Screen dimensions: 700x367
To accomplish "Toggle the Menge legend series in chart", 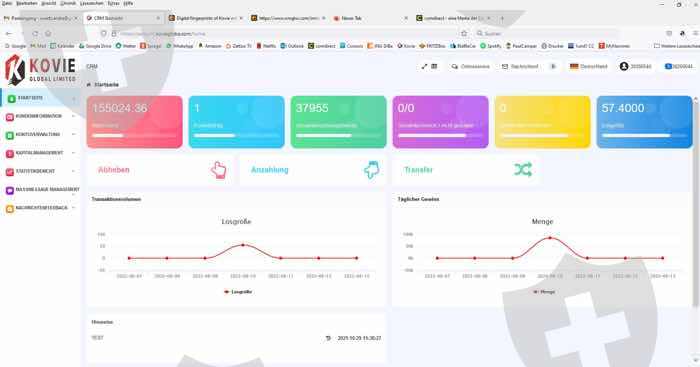I will (x=544, y=292).
